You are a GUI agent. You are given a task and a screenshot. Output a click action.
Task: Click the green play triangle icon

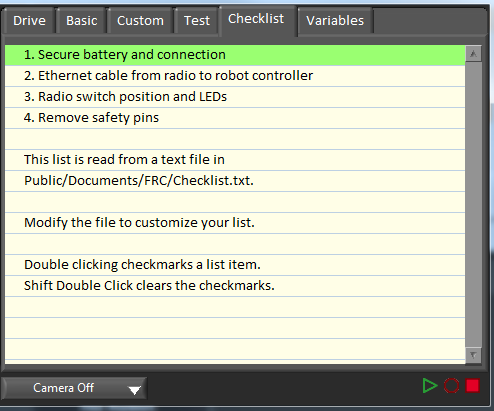pos(430,386)
